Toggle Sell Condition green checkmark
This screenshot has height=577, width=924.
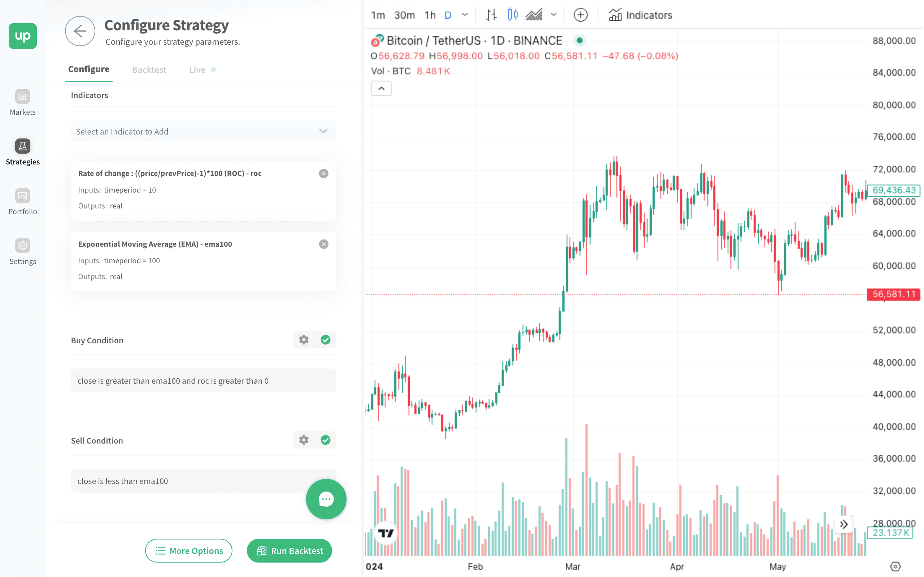pyautogui.click(x=325, y=440)
